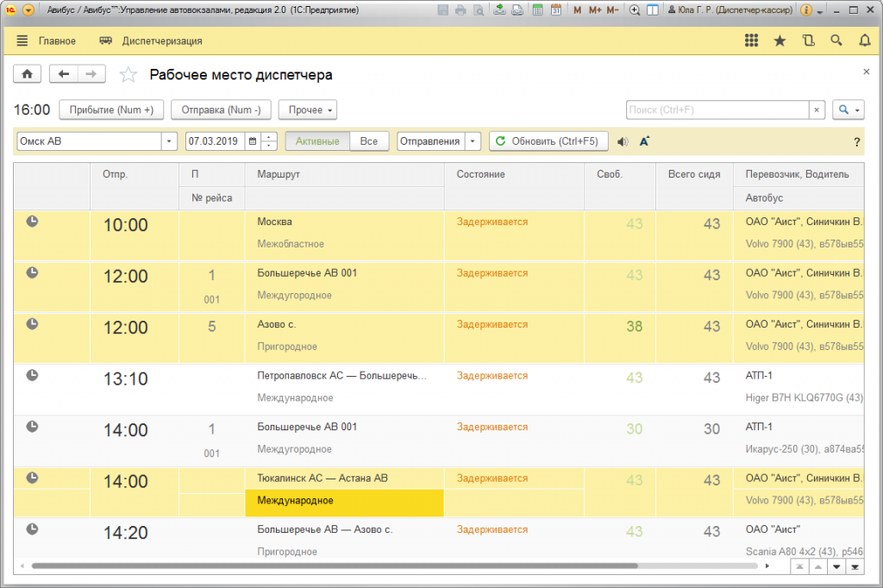Open the calculator icon in title bar
The height and width of the screenshot is (588, 883).
(537, 10)
